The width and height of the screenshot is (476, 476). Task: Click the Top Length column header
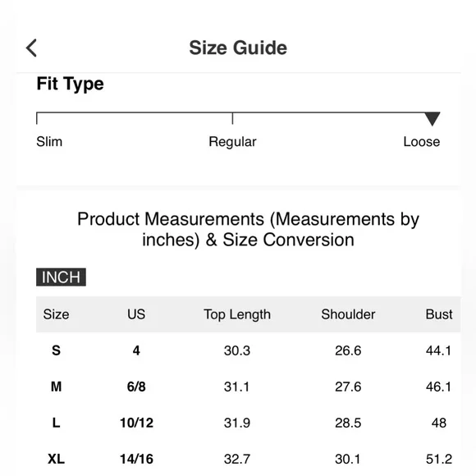point(237,314)
